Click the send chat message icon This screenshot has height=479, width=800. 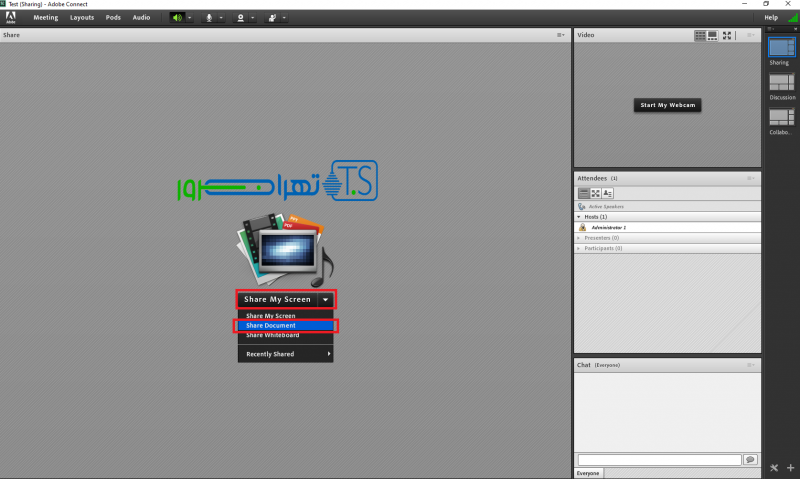(x=750, y=459)
